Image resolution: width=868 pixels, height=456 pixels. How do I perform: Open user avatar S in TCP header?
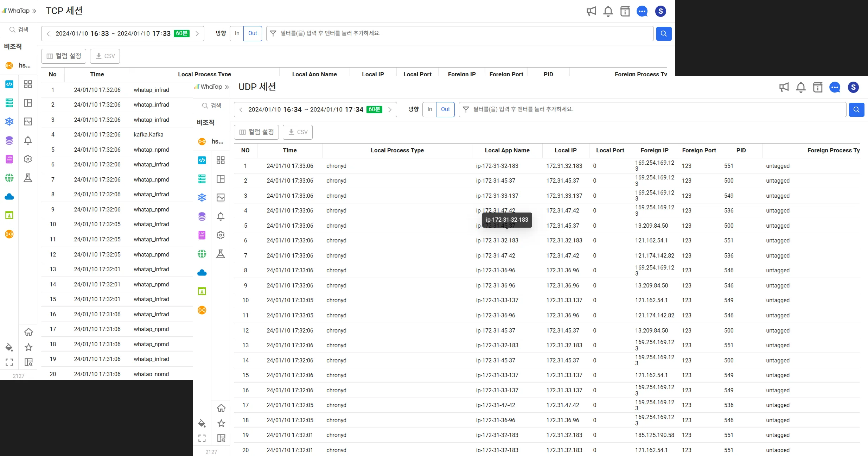click(660, 11)
